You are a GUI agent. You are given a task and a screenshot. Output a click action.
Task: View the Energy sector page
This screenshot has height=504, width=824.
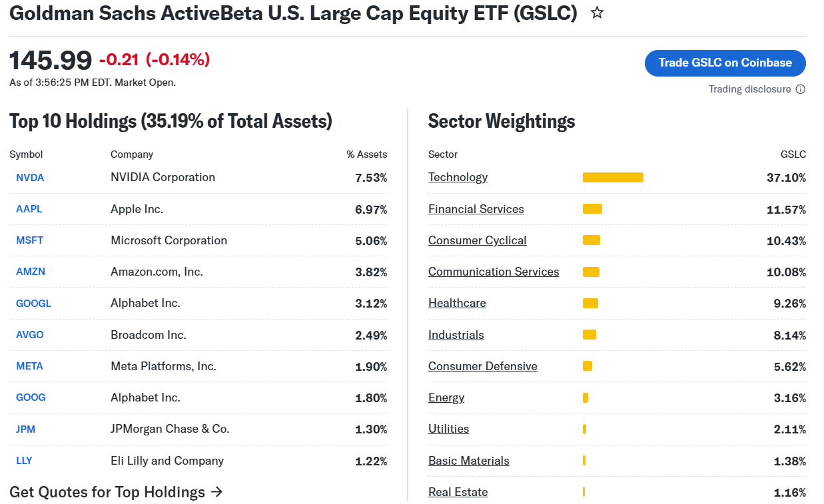point(446,397)
